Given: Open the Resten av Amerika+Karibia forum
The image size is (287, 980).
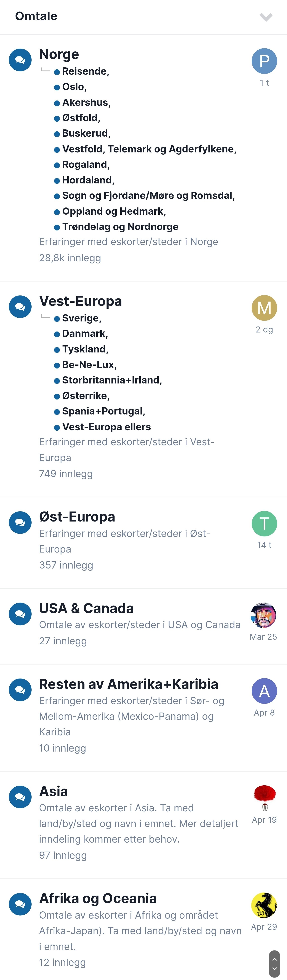Looking at the screenshot, I should [x=129, y=684].
